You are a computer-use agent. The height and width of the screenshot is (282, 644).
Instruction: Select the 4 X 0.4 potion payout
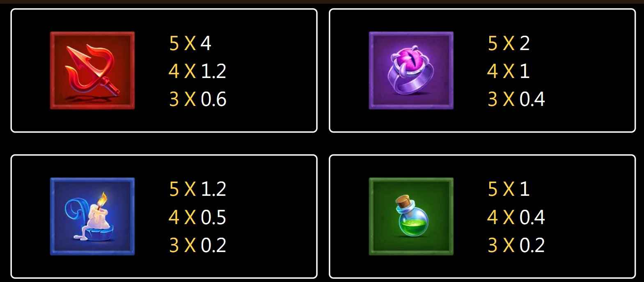coord(516,217)
